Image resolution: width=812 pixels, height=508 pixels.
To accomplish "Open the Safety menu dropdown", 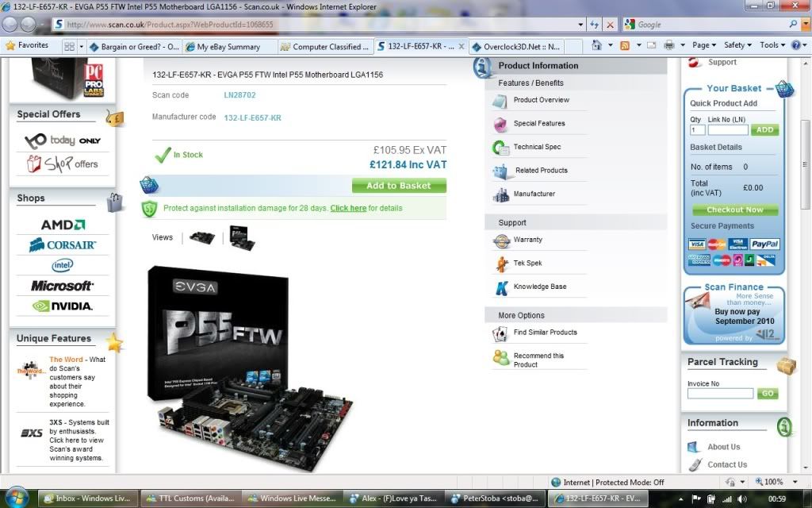I will 737,45.
